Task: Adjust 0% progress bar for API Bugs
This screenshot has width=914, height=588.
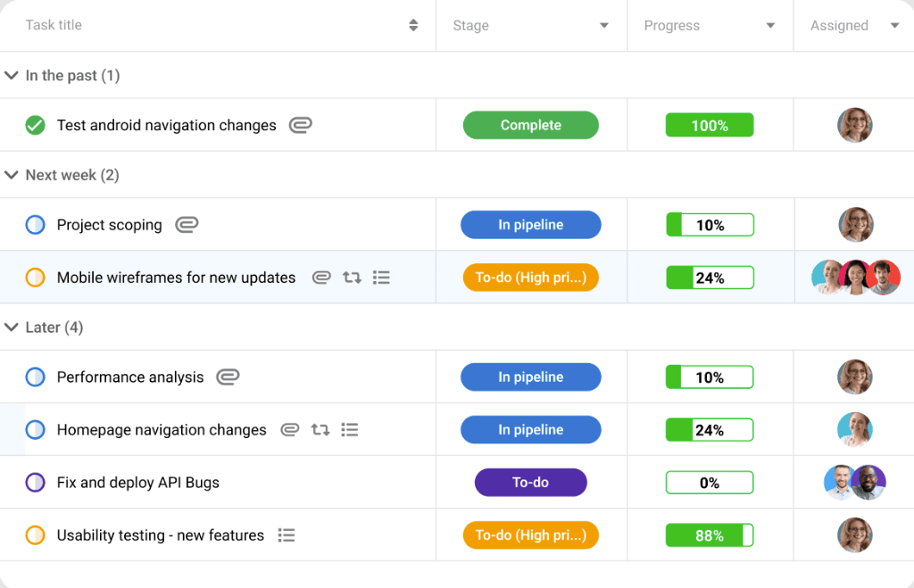Action: [710, 483]
